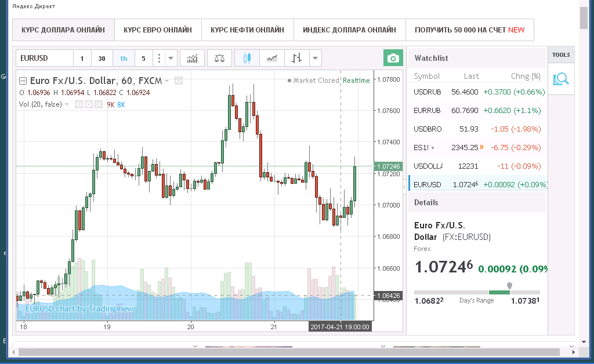Open the Indicators chart icon
The height and width of the screenshot is (364, 594).
pos(192,59)
